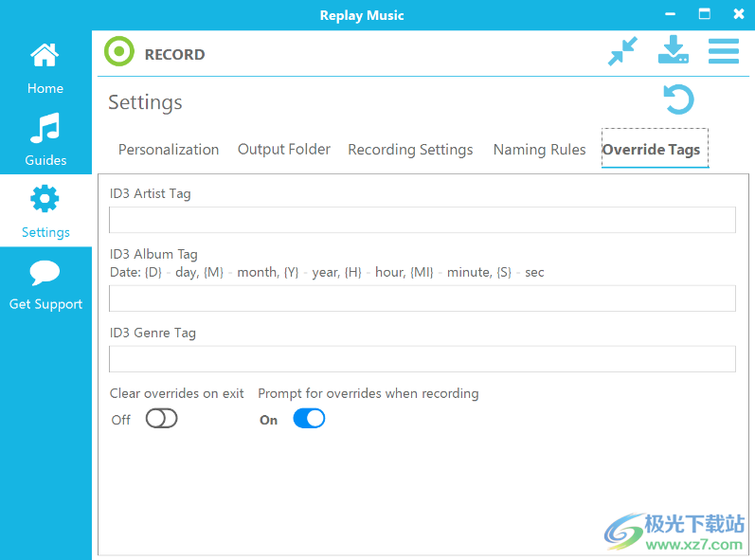Focus the ID3 Artist Tag field
The height and width of the screenshot is (560, 755).
pyautogui.click(x=422, y=220)
